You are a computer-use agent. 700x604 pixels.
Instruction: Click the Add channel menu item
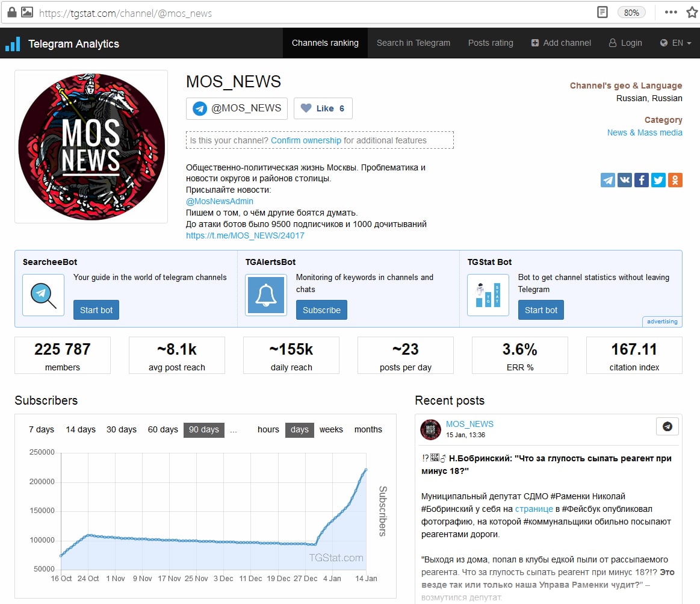(561, 43)
